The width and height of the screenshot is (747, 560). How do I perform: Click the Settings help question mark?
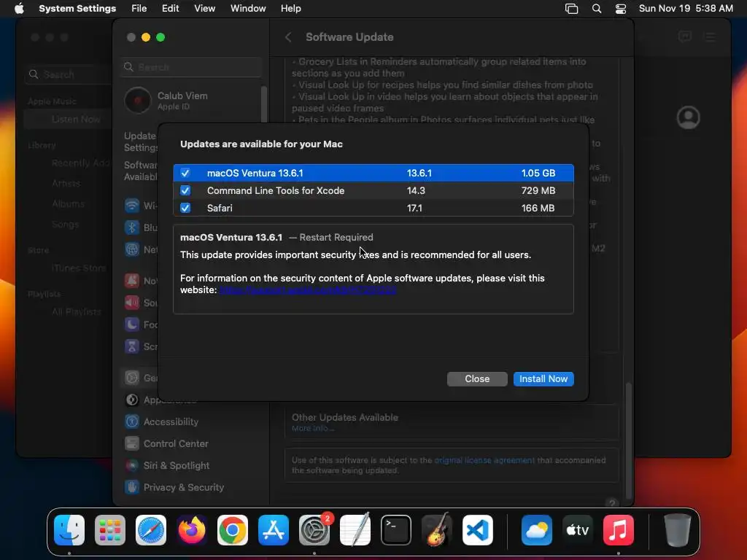(612, 503)
